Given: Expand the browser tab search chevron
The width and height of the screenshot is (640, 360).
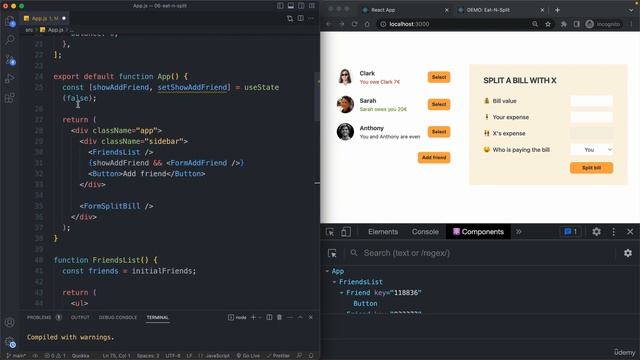Looking at the screenshot, I should tap(631, 10).
